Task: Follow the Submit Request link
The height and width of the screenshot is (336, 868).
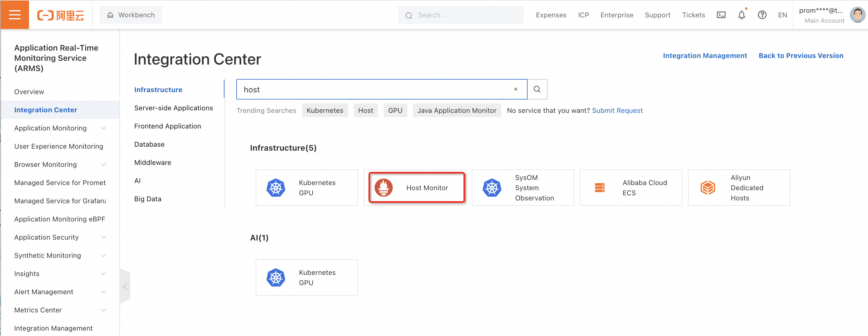Action: (x=617, y=110)
